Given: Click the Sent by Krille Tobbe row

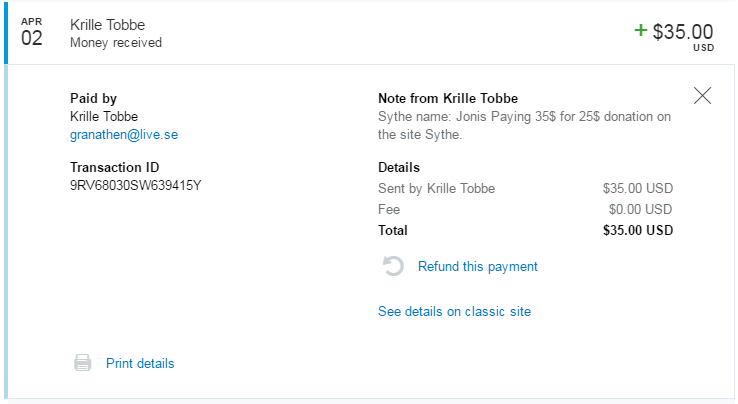Looking at the screenshot, I should click(x=525, y=188).
